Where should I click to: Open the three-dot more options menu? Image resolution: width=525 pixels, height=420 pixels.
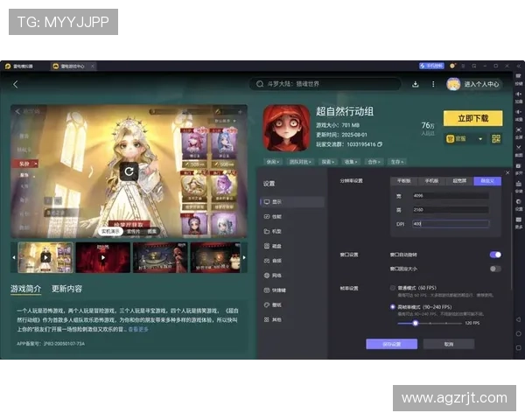433,84
